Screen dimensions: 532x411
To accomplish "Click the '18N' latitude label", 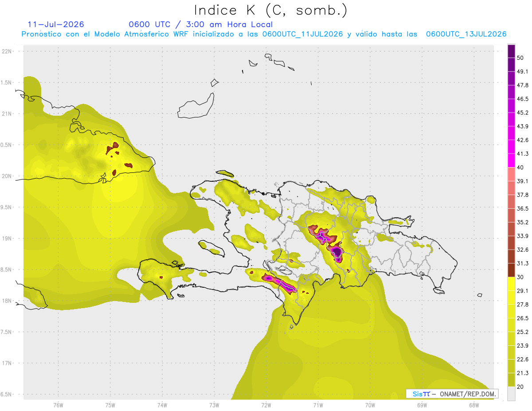I will [7, 301].
